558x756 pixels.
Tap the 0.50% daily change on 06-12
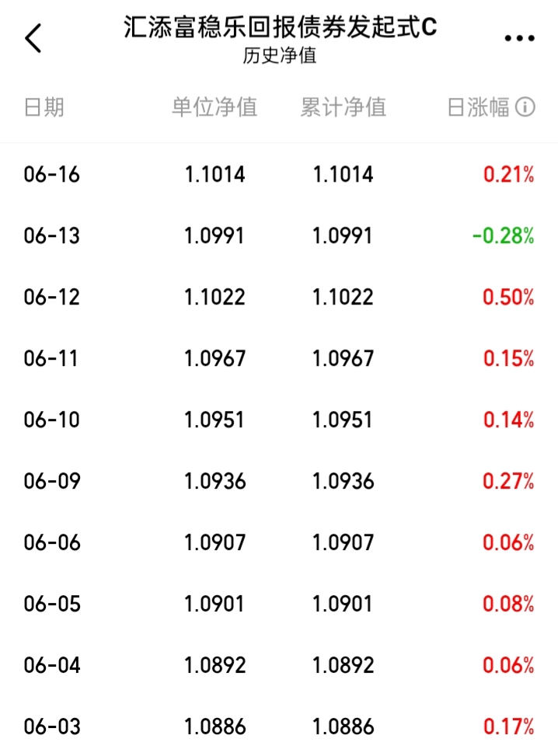tap(508, 297)
